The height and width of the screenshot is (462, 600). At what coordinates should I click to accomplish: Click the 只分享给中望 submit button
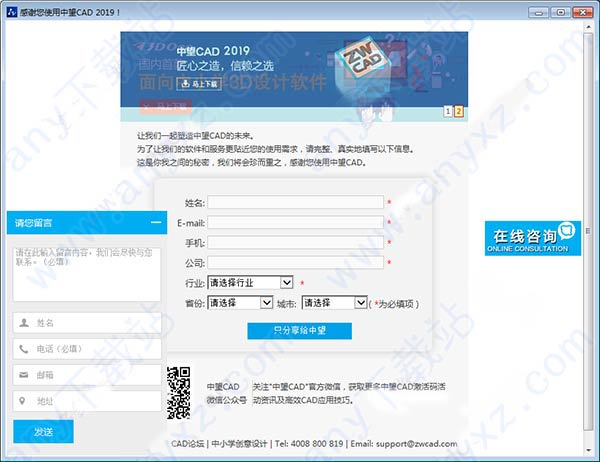[x=300, y=331]
